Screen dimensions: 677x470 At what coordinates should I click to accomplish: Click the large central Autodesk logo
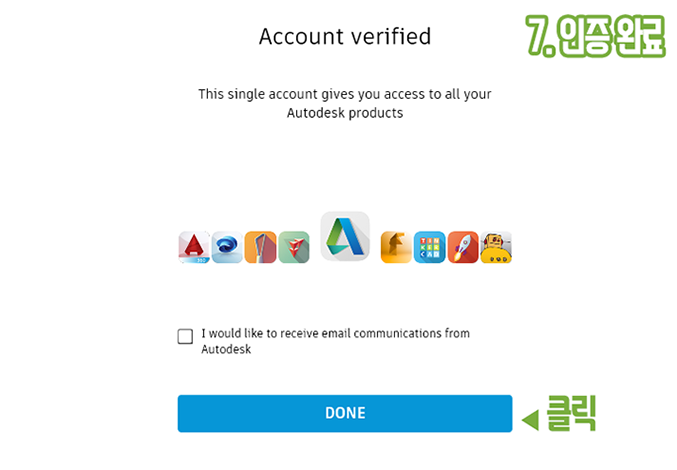(345, 236)
